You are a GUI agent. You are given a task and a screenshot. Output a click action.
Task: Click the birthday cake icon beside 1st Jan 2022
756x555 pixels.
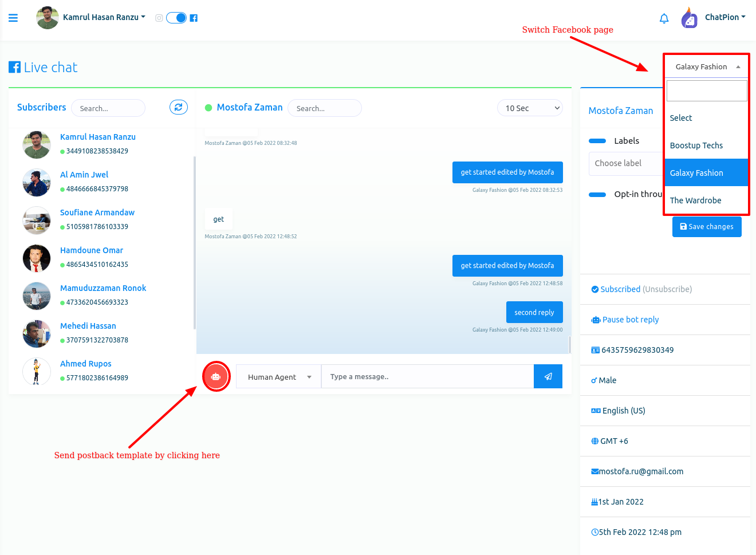pyautogui.click(x=594, y=502)
